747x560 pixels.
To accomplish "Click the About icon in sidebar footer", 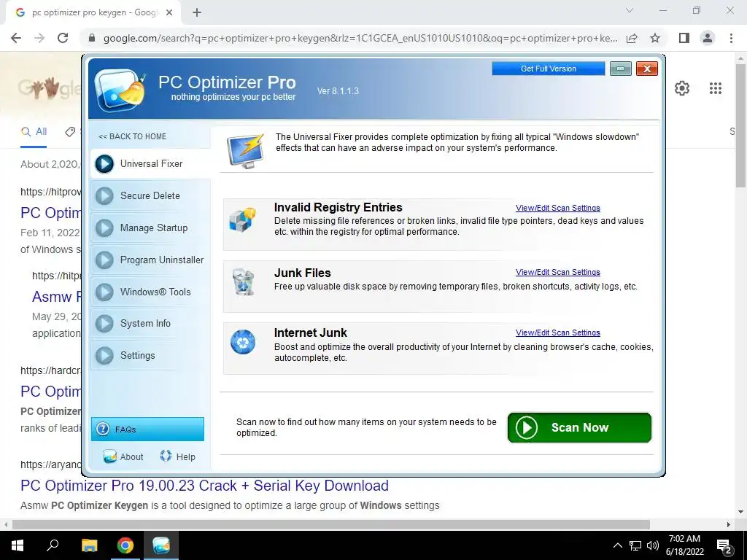I will (109, 456).
